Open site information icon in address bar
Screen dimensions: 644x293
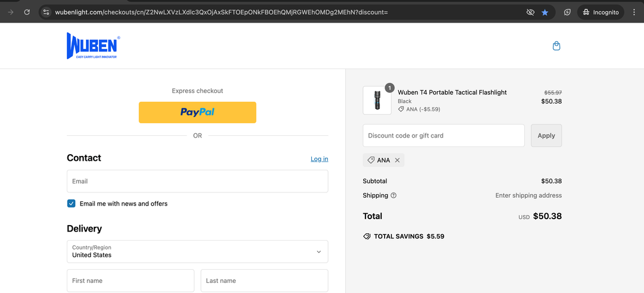click(47, 12)
